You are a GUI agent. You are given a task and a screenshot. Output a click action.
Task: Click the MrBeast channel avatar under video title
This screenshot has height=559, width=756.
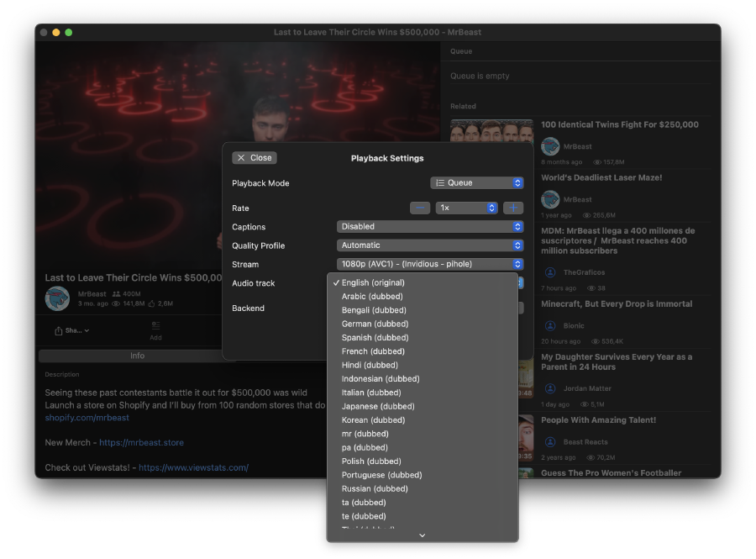click(x=58, y=298)
